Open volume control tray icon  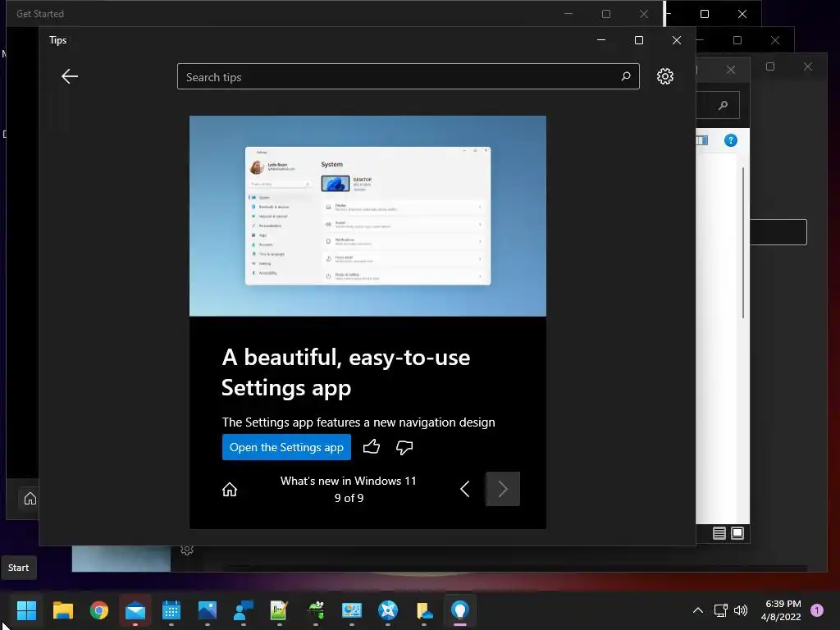741,610
